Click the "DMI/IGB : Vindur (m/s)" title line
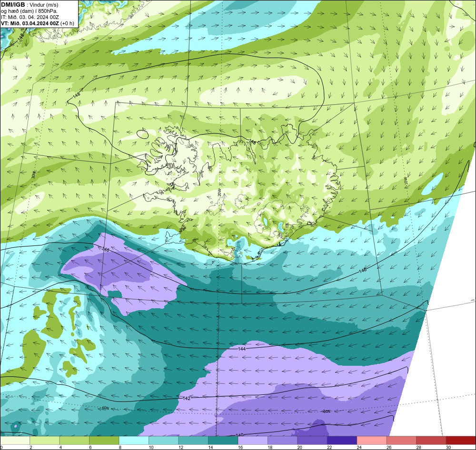 [30, 5]
